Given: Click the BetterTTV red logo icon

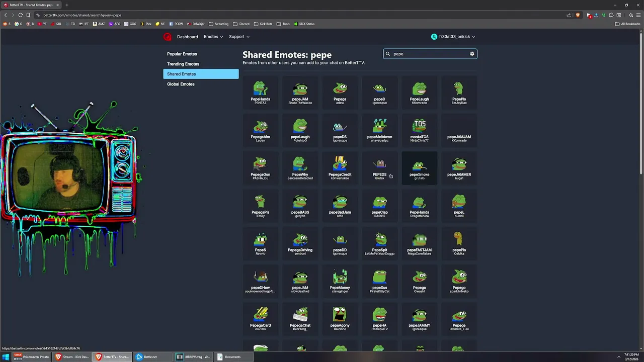Looking at the screenshot, I should [x=168, y=37].
